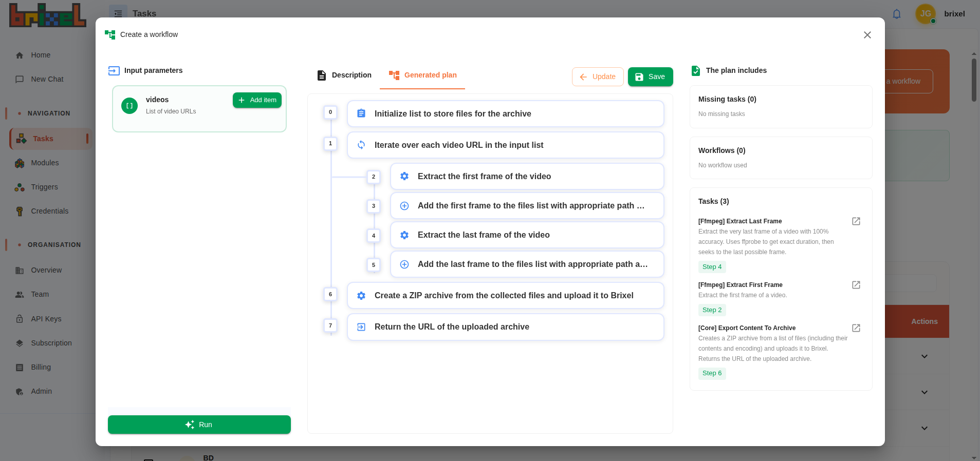Screen dimensions: 980x461
Task: Save the workflow
Action: coord(650,76)
